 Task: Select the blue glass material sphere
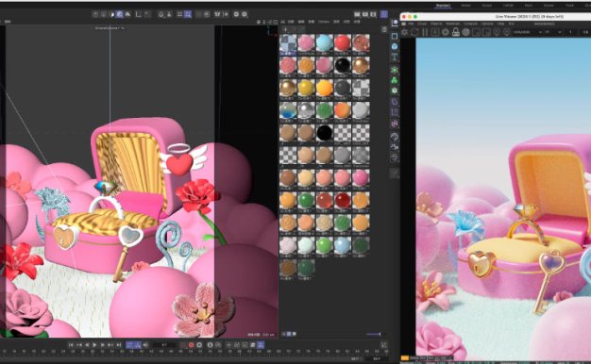click(x=288, y=110)
